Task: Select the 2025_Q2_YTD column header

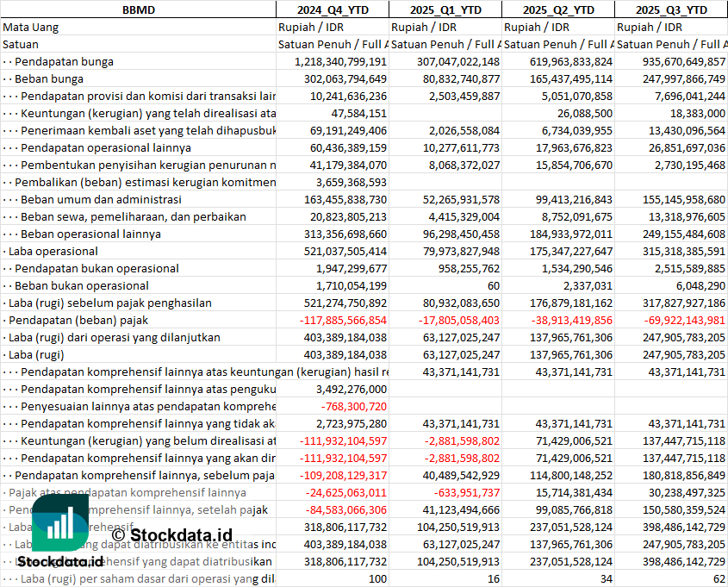Action: click(x=558, y=9)
